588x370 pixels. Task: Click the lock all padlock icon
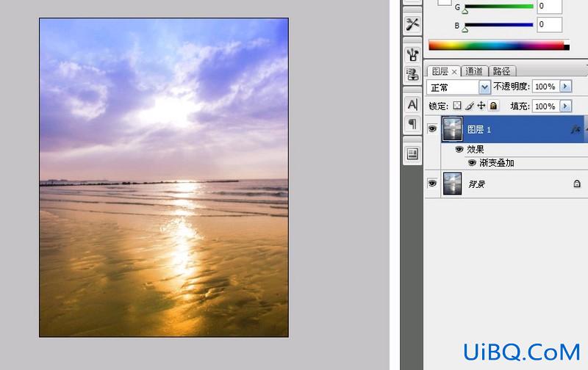pos(493,106)
